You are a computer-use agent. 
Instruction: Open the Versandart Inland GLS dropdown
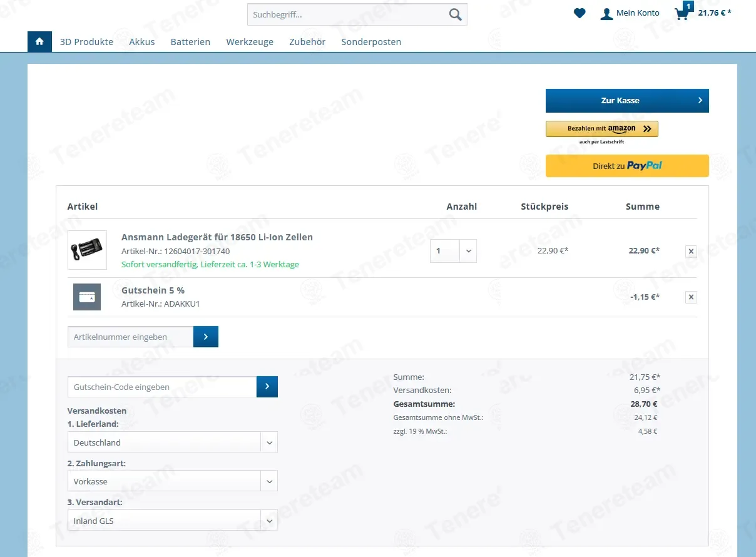click(172, 521)
